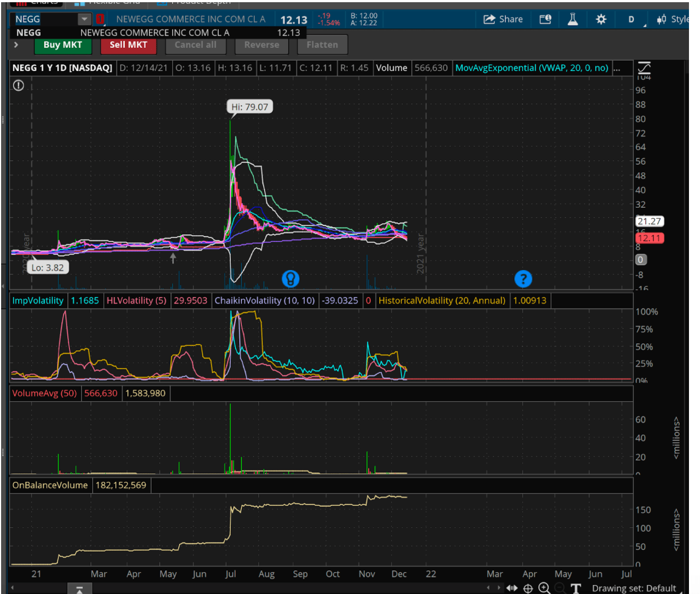700x594 pixels.
Task: Click the 29.9503 HLVolatility value
Action: 190,300
